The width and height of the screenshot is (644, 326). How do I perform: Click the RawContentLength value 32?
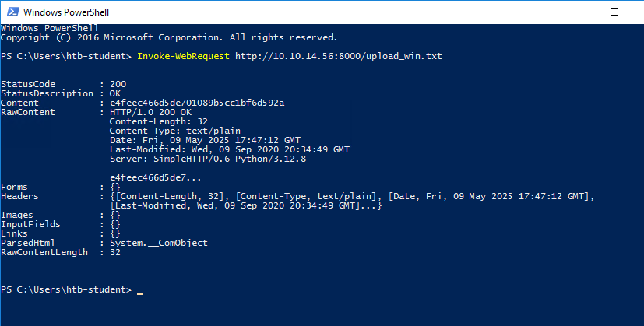click(x=115, y=253)
